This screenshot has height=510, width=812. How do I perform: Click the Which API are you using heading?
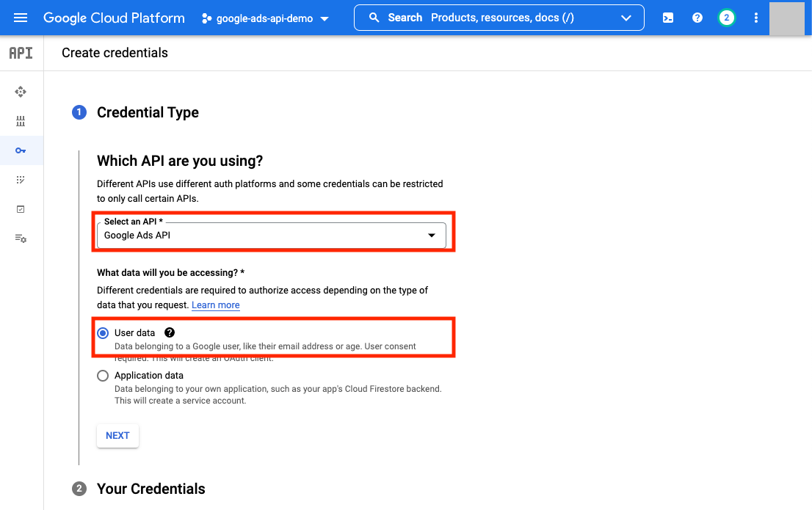[x=180, y=161]
